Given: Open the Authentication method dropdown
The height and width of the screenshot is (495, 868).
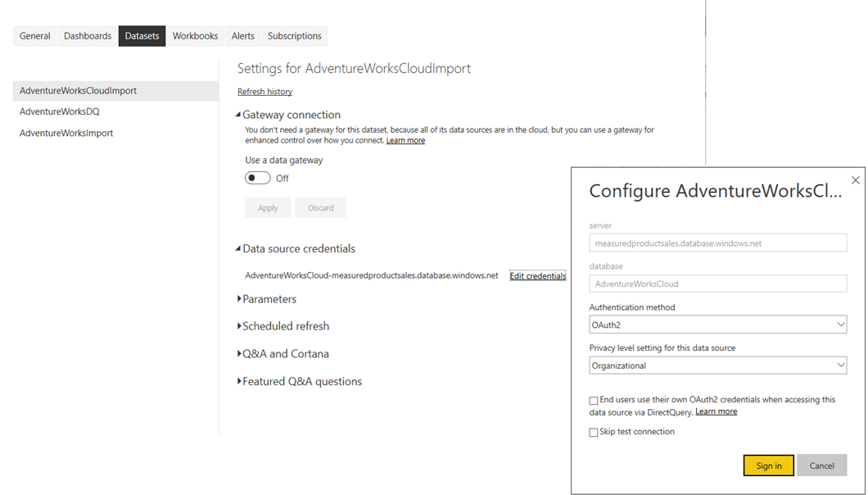Looking at the screenshot, I should (x=717, y=324).
